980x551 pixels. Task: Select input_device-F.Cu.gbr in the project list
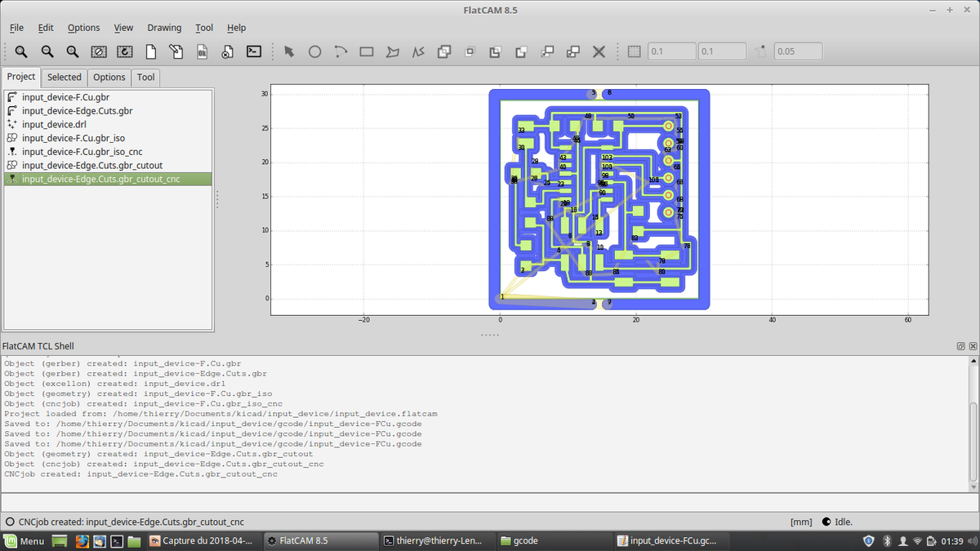click(108, 97)
